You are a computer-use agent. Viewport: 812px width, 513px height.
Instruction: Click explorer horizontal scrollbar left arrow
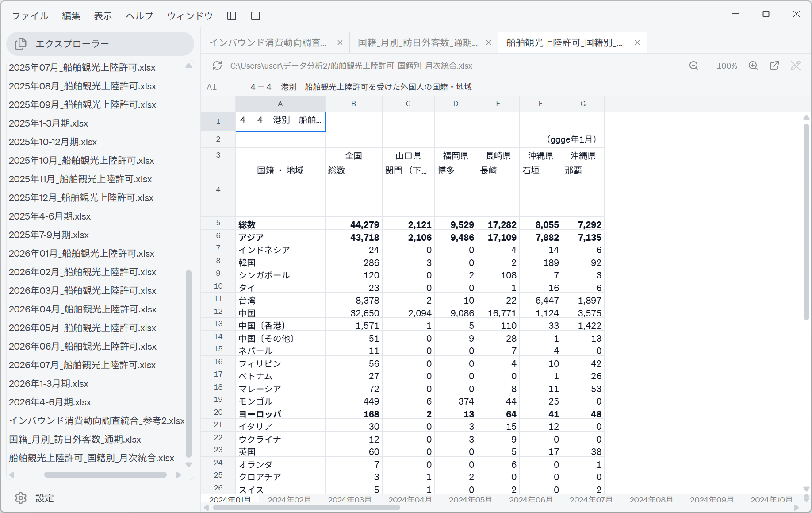(12, 475)
